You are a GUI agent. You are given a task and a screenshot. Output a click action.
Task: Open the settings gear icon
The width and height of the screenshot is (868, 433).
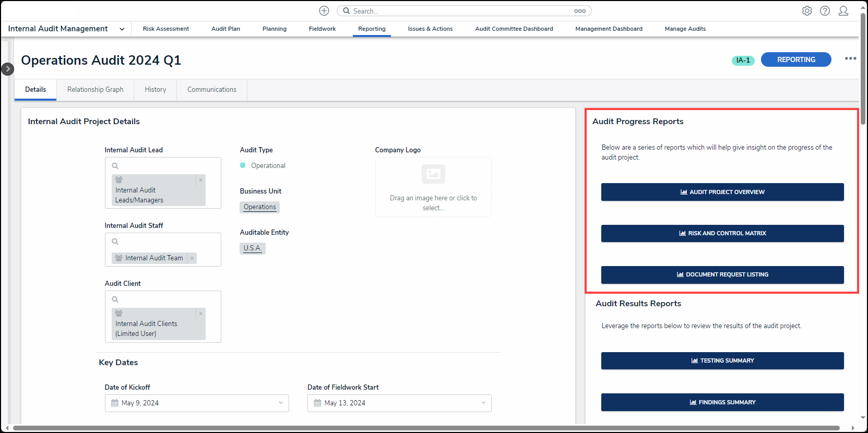pyautogui.click(x=807, y=11)
